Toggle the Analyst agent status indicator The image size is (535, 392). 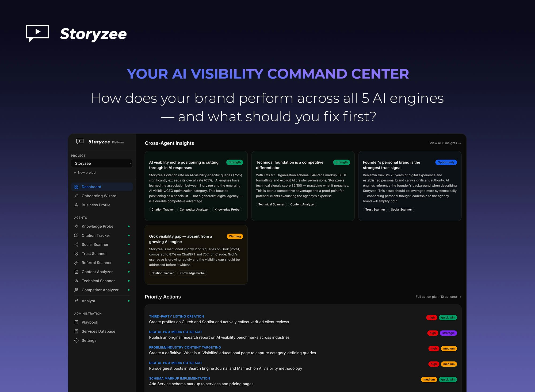click(129, 301)
